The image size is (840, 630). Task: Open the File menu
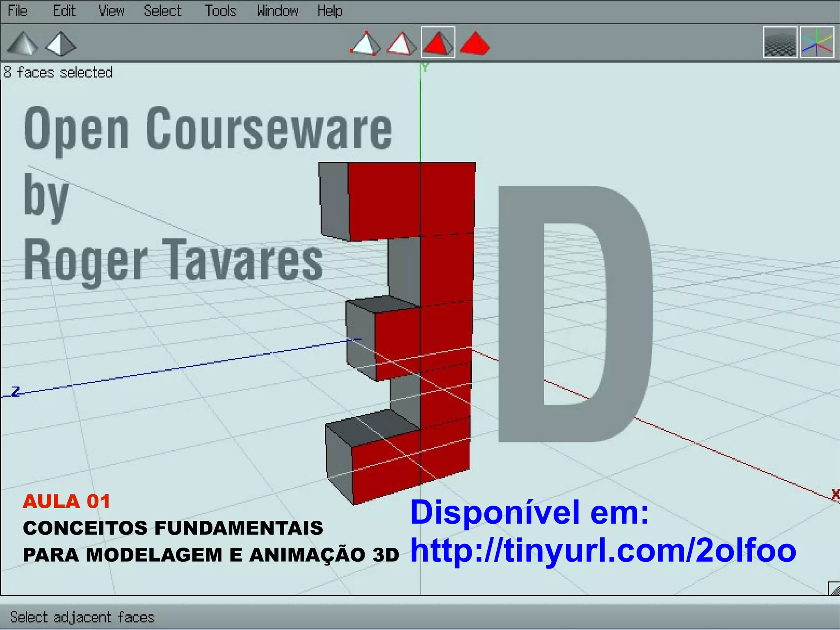(17, 11)
